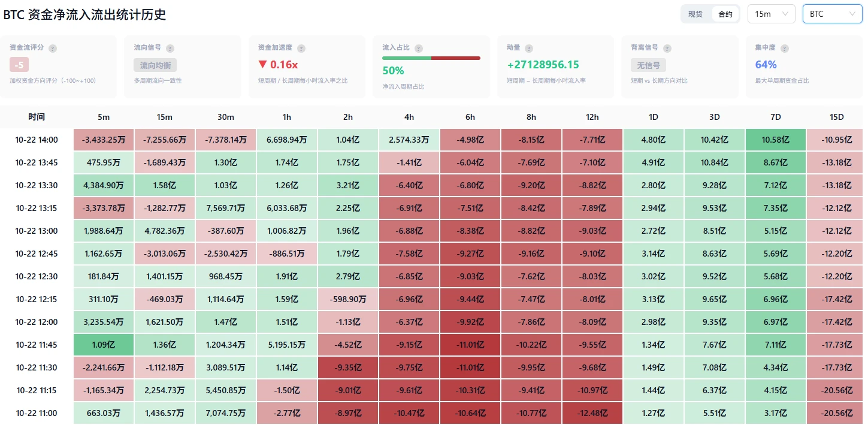Expand the BTC coin selector dropdown

pyautogui.click(x=833, y=14)
